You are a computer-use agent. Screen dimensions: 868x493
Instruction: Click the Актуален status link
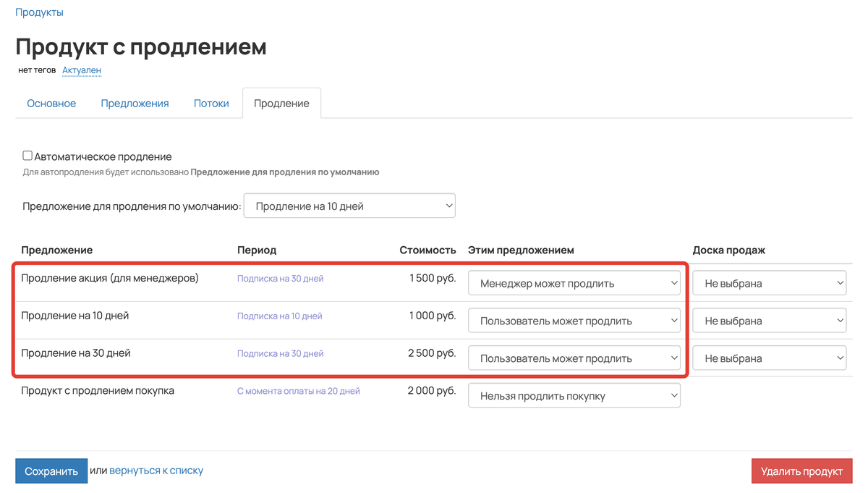82,70
